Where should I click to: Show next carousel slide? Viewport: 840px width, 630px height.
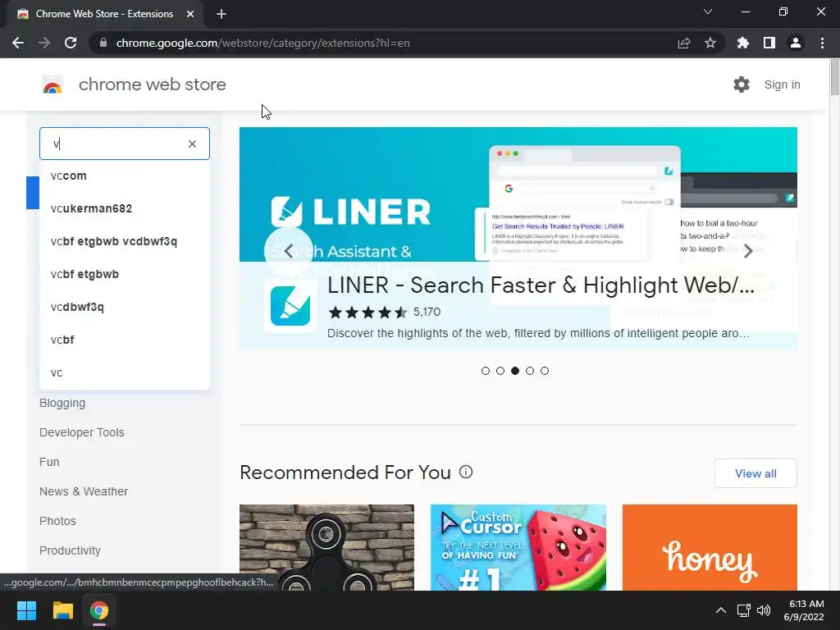point(748,251)
